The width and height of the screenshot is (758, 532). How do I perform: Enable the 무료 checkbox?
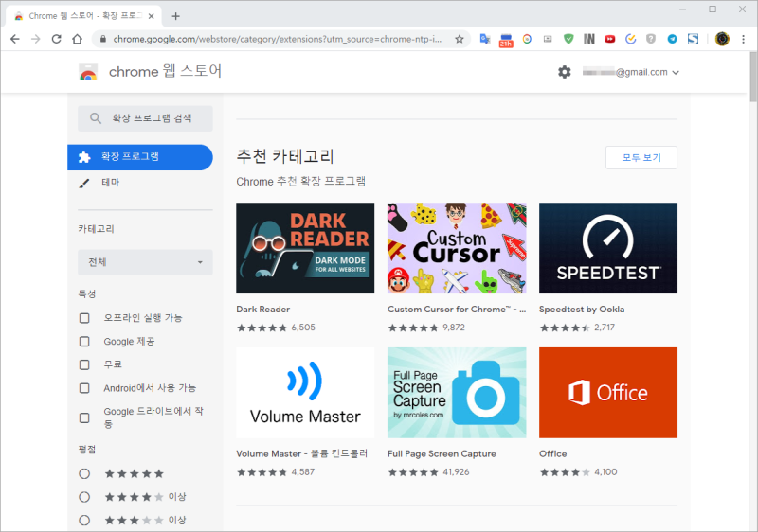[x=84, y=365]
